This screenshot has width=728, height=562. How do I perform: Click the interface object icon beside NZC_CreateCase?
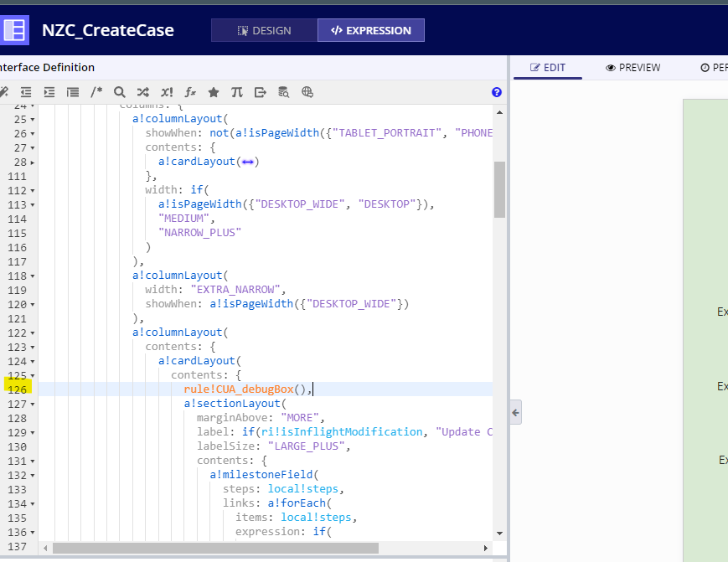click(14, 30)
